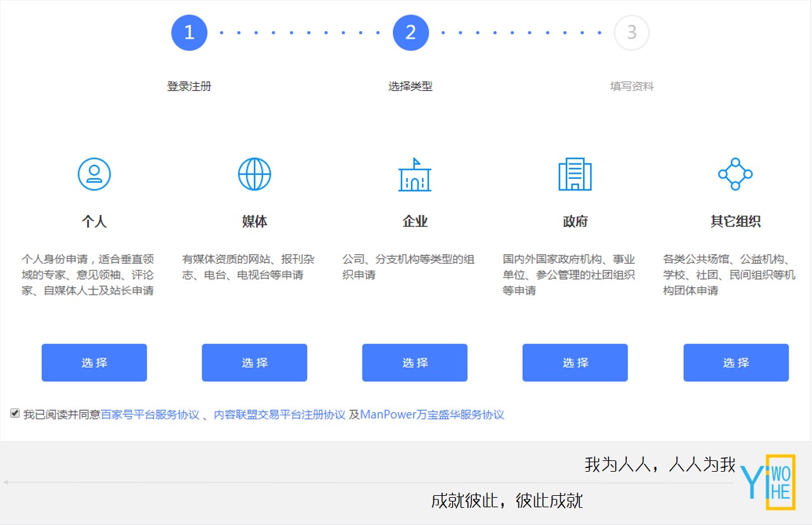
Task: Uncheck the 我已阅读并同意 agreement checkbox
Action: click(x=14, y=413)
